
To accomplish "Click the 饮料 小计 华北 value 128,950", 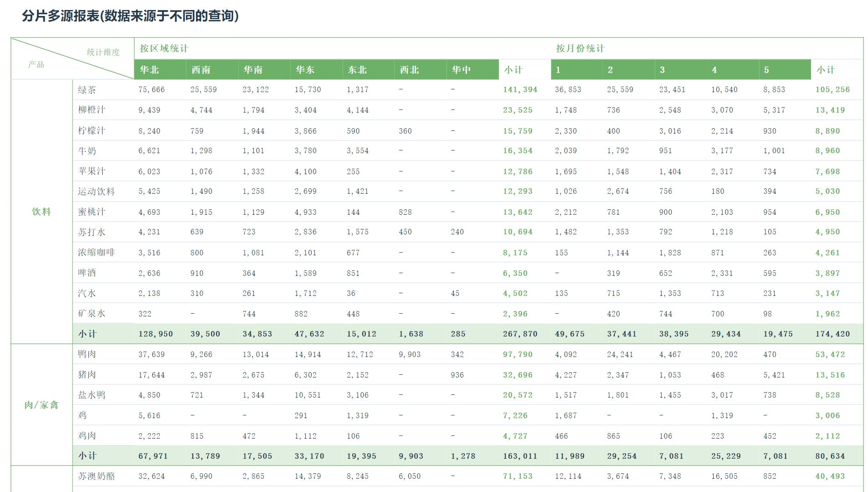I will pos(156,334).
